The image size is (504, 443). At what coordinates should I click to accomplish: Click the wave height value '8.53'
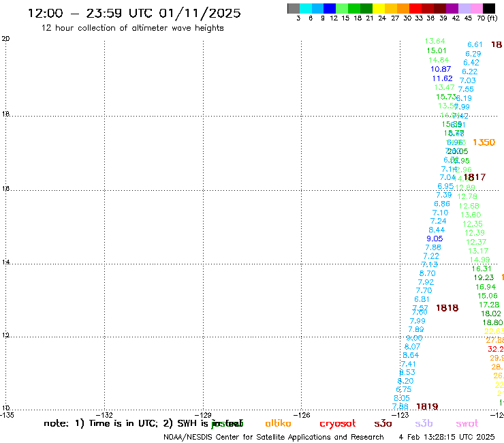[407, 372]
